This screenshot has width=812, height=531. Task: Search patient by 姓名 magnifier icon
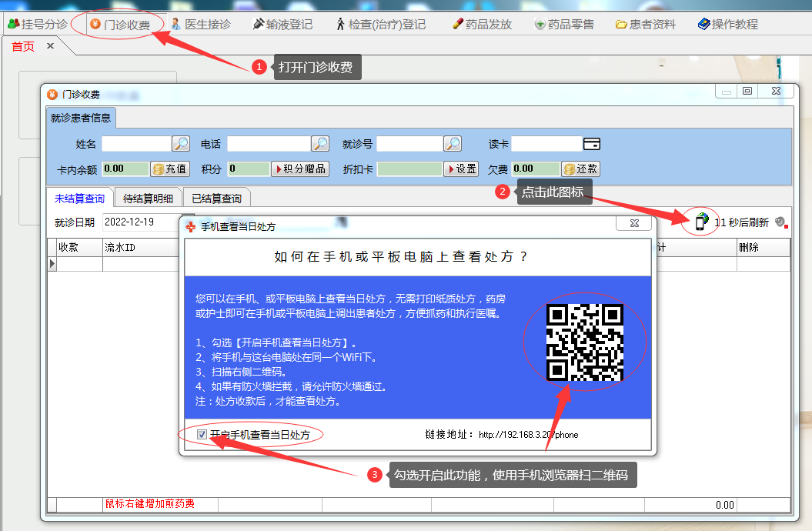click(x=181, y=144)
